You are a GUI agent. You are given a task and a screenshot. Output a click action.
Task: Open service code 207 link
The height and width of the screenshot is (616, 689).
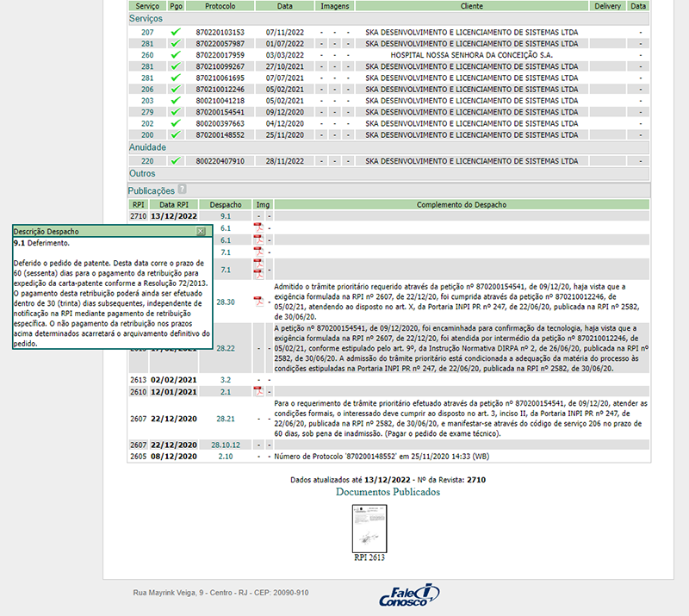tap(147, 32)
